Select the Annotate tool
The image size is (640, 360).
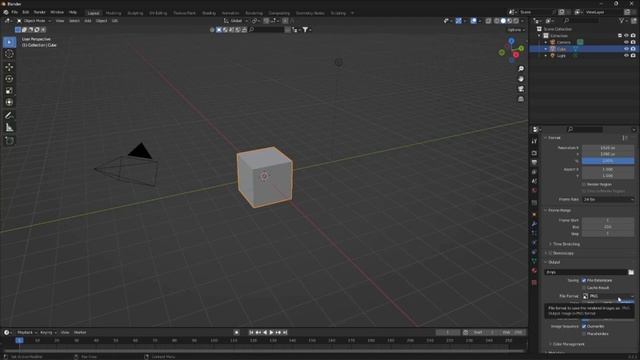(x=9, y=116)
